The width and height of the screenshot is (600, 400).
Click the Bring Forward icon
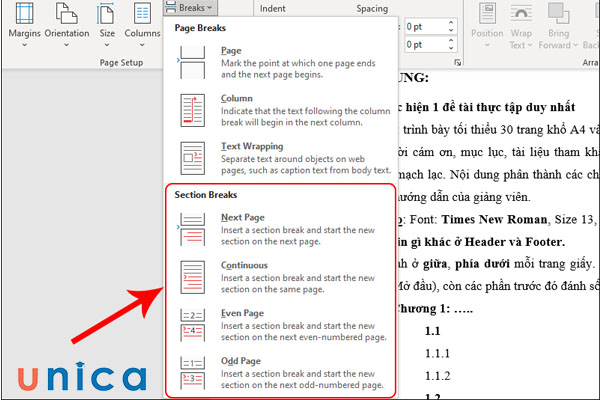coord(558,13)
